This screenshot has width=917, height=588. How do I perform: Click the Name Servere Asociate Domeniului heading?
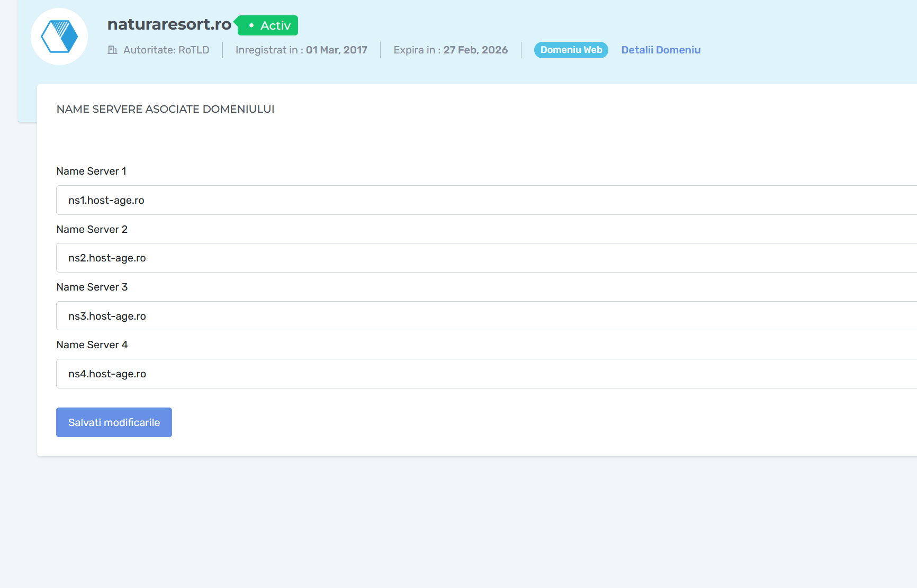pos(165,109)
